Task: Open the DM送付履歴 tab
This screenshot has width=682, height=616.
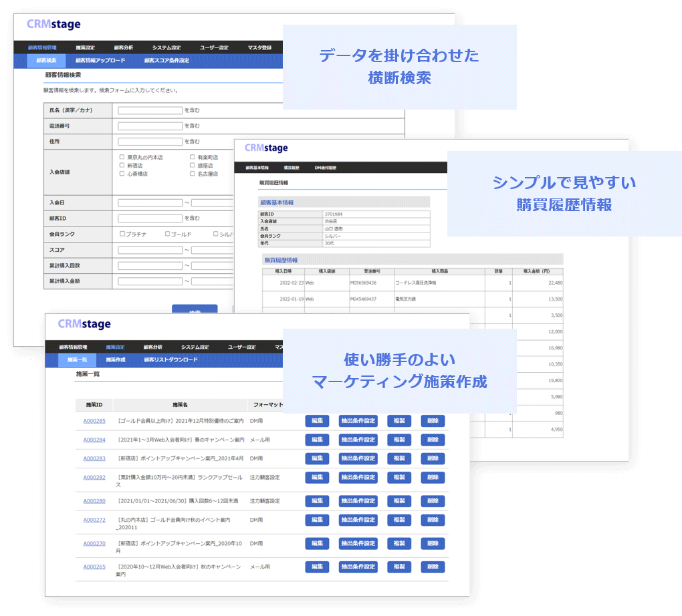Action: 326,167
